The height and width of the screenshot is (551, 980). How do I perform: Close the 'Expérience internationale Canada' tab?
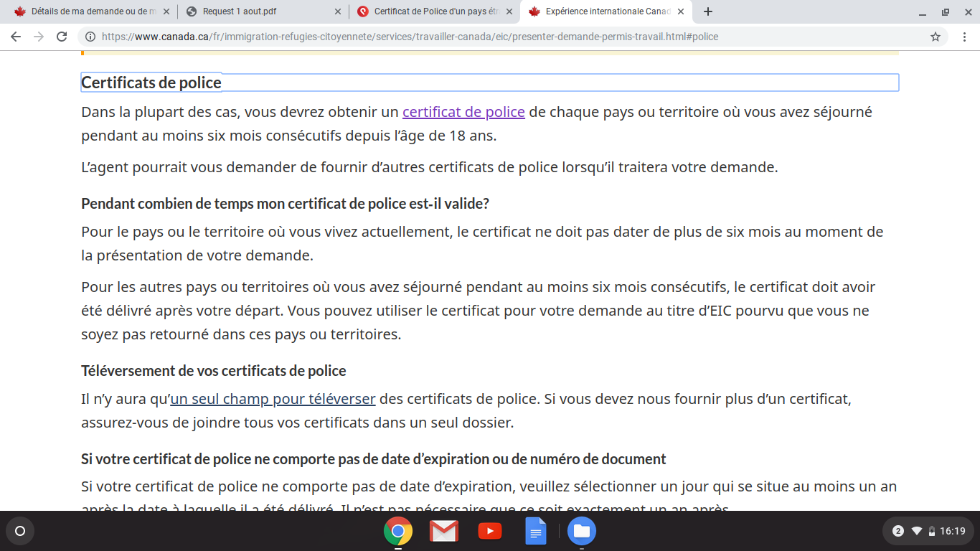coord(681,11)
